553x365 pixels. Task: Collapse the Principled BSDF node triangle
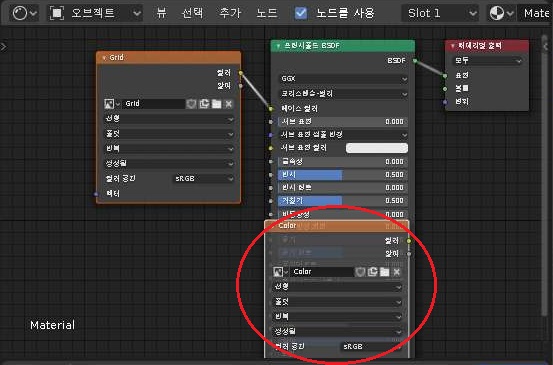pos(278,46)
